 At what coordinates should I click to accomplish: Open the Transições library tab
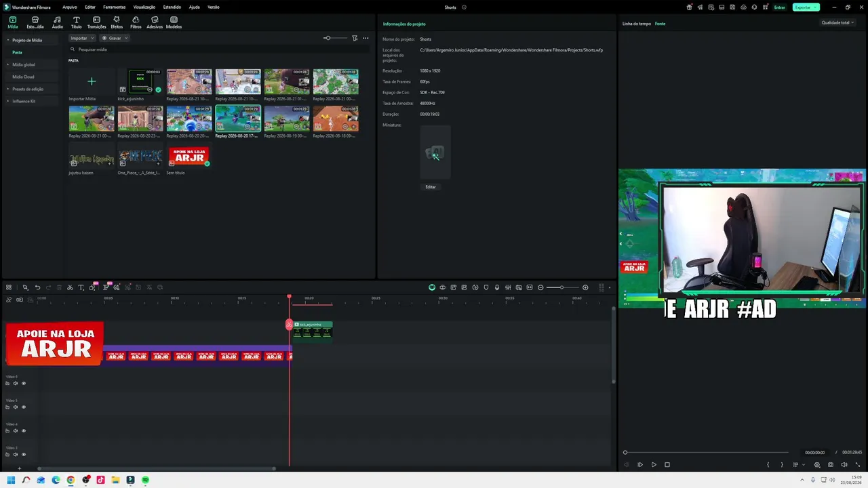click(x=96, y=22)
